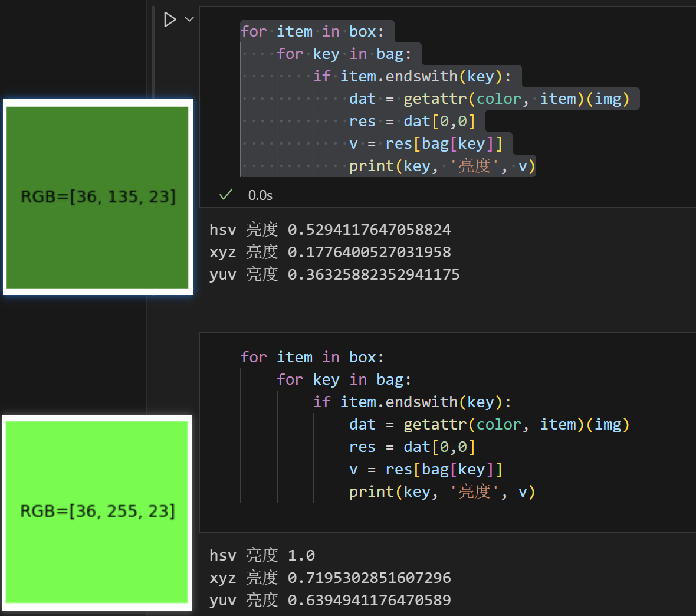The height and width of the screenshot is (616, 696).
Task: Select the dark green RGB=[36, 135, 23] swatch
Action: [x=98, y=196]
